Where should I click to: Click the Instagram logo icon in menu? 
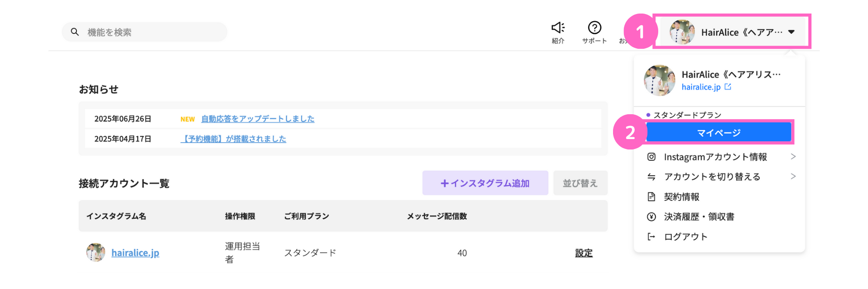point(651,157)
